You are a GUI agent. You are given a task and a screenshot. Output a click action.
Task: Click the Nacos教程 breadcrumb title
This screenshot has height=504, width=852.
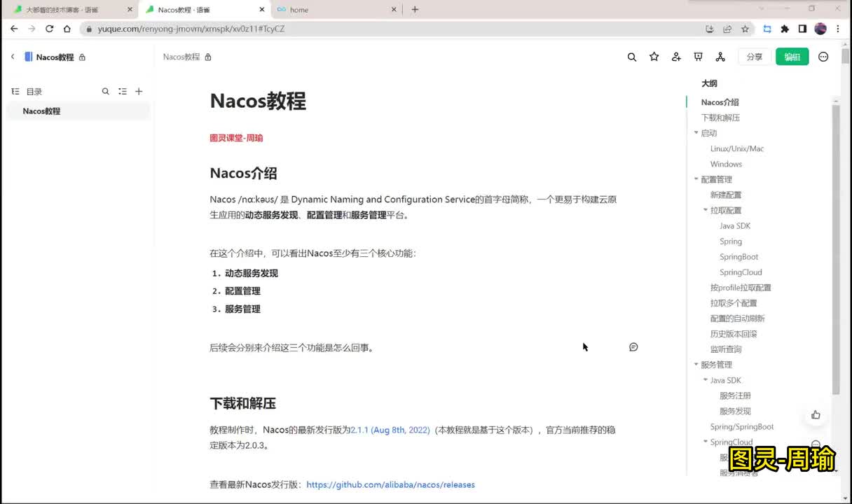coord(181,57)
